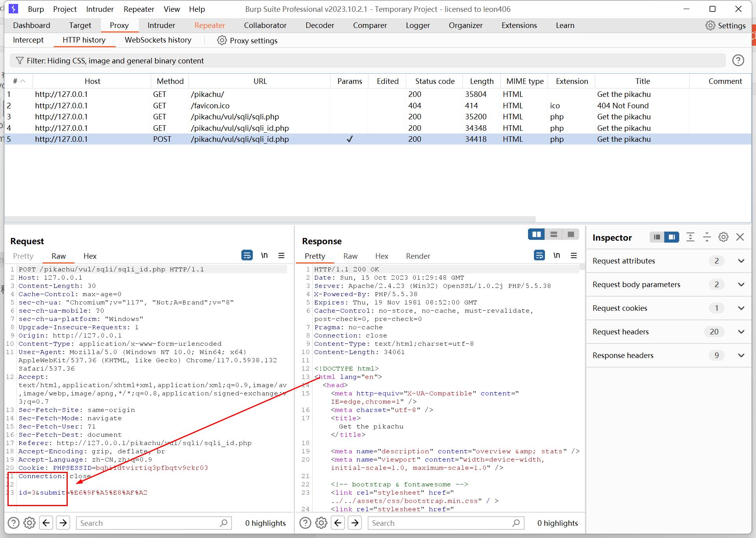Go to next match in Request search
Viewport: 756px width, 538px height.
(63, 523)
